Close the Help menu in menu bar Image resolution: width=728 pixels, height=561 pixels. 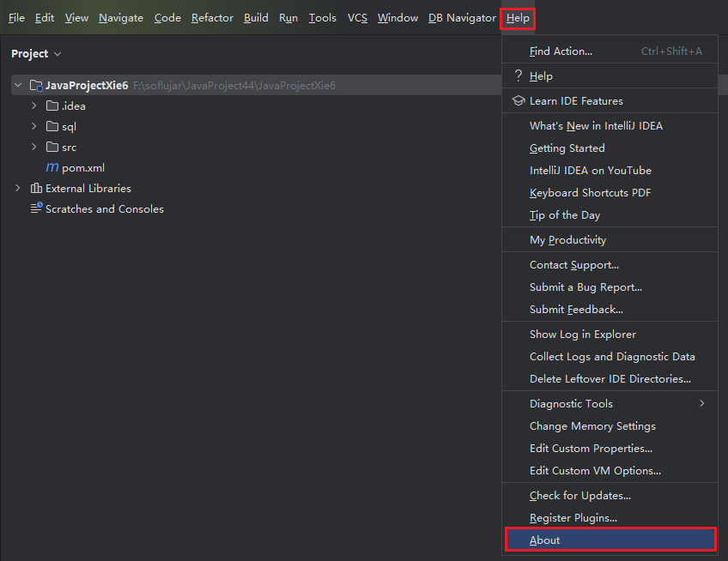[x=518, y=18]
